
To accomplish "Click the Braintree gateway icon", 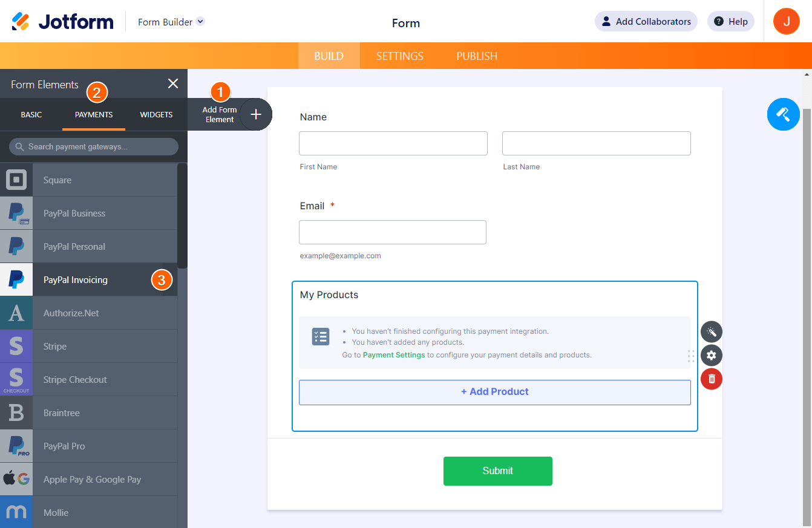I will coord(16,412).
